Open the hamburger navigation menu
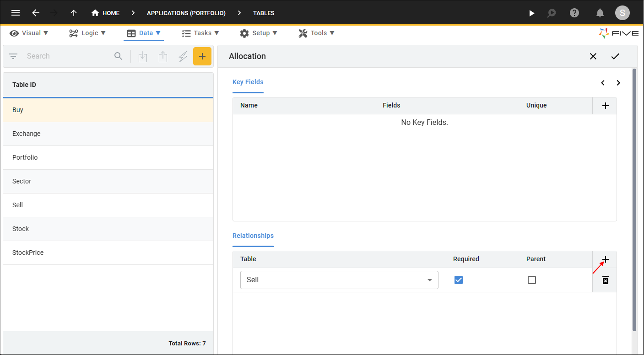Image resolution: width=644 pixels, height=355 pixels. click(16, 13)
